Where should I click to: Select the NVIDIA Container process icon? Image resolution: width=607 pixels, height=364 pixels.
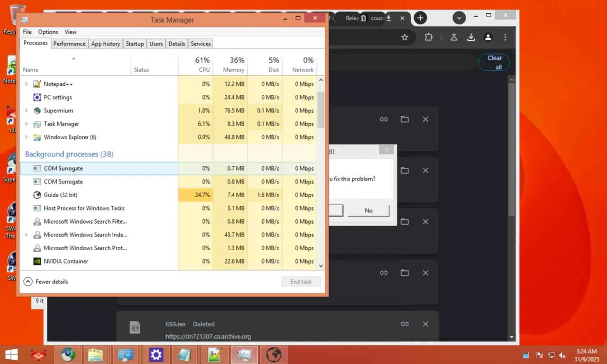pos(37,261)
